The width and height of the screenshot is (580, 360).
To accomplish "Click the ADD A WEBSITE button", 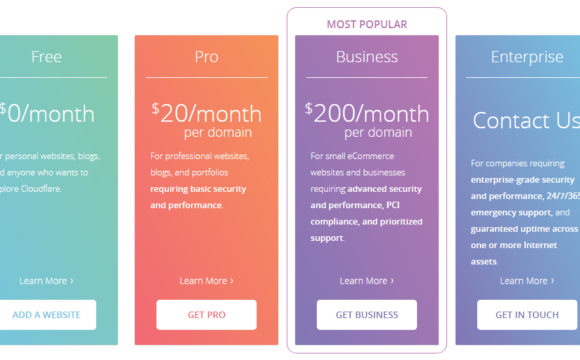I will tap(46, 315).
